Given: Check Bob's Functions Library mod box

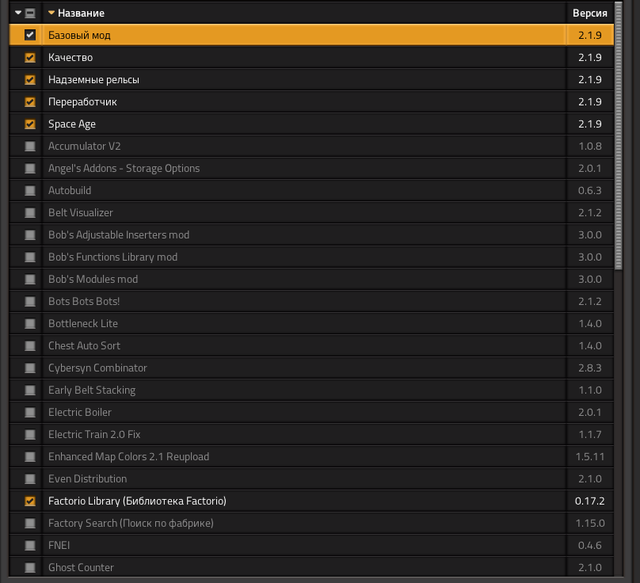Looking at the screenshot, I should pyautogui.click(x=30, y=257).
